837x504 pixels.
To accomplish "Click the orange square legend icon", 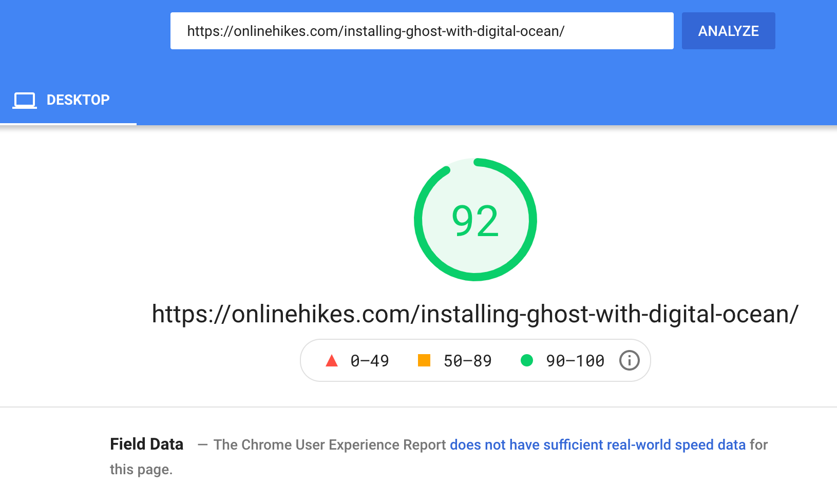I will pyautogui.click(x=424, y=360).
